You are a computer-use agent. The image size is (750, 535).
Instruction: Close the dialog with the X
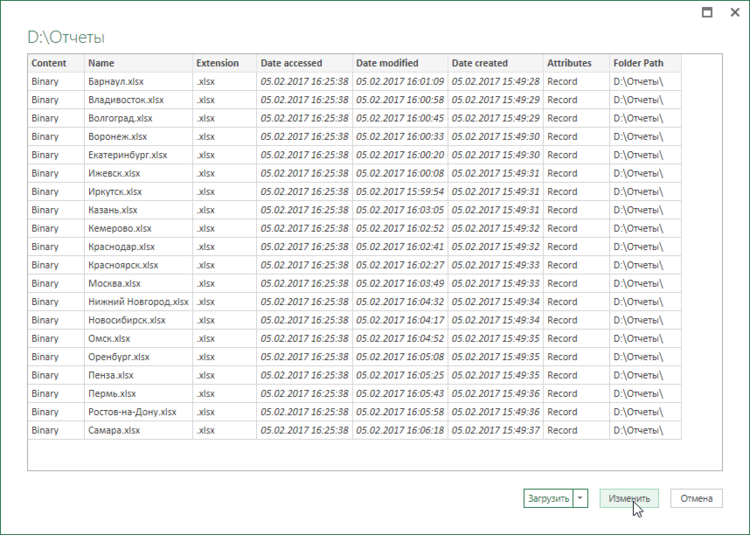tap(735, 12)
